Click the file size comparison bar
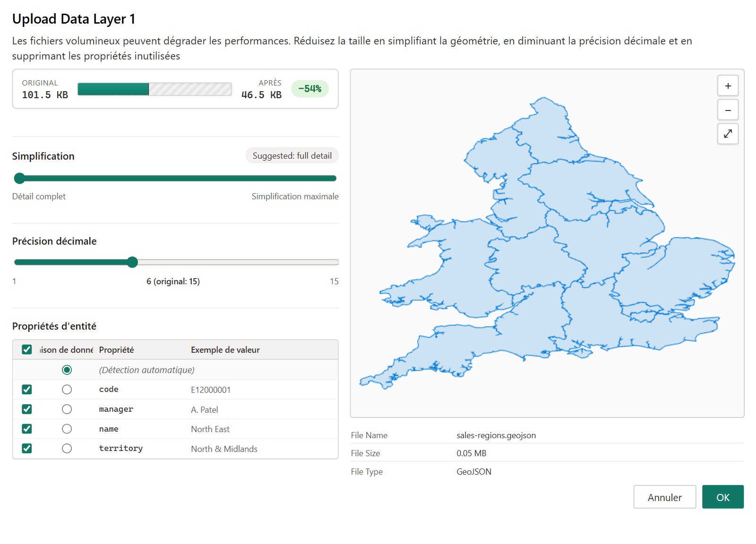Image resolution: width=756 pixels, height=544 pixels. [155, 89]
